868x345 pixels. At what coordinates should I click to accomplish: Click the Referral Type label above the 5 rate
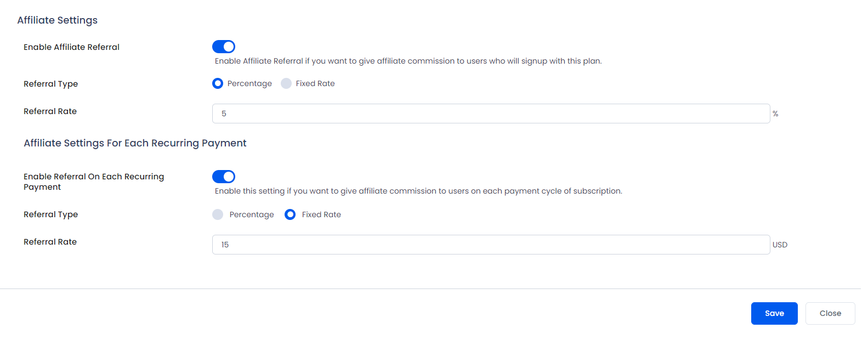point(50,84)
